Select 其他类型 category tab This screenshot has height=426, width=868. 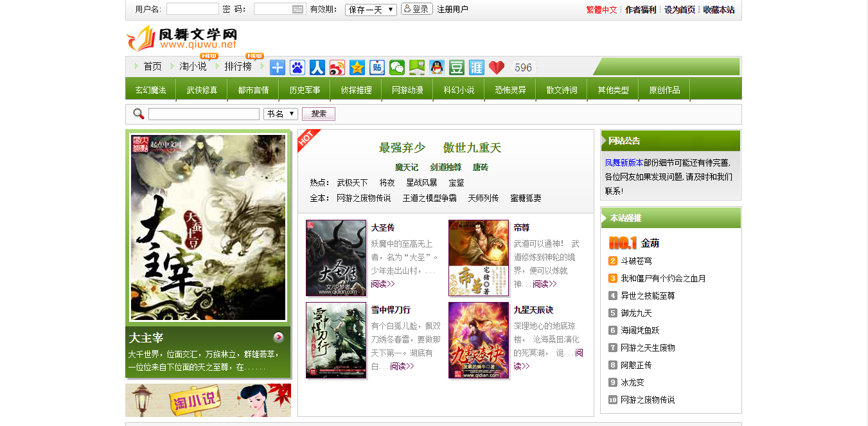point(613,90)
